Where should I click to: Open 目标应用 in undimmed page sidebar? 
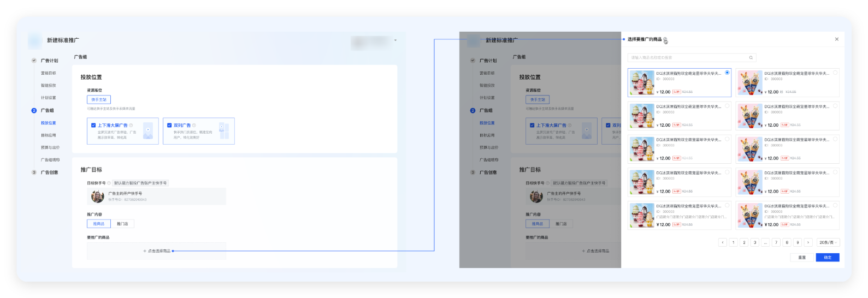(49, 135)
